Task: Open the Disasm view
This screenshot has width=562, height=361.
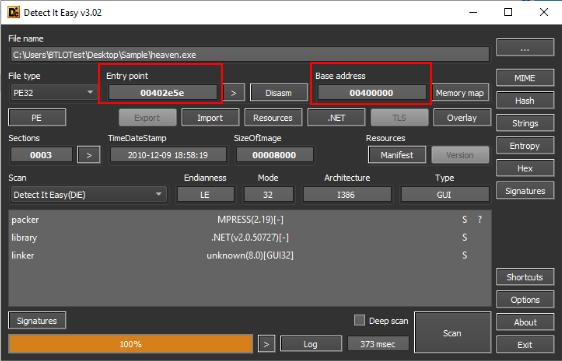Action: [278, 93]
